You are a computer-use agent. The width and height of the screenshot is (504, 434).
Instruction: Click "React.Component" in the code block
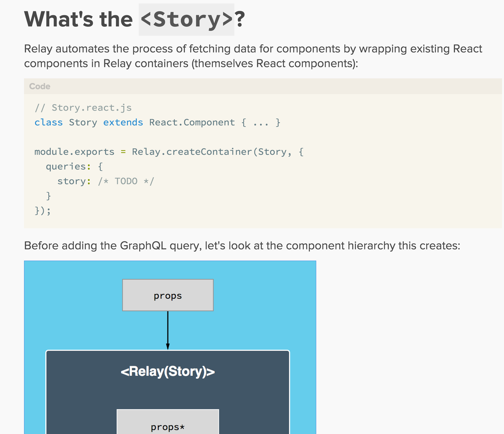pos(192,122)
